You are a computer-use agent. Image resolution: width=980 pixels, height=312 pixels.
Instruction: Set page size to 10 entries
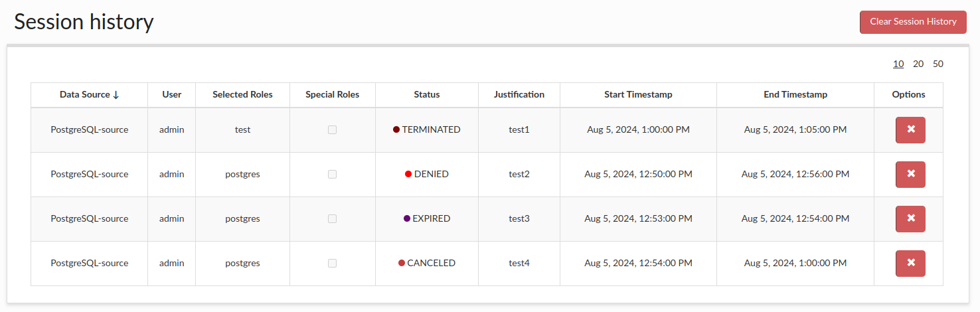898,64
